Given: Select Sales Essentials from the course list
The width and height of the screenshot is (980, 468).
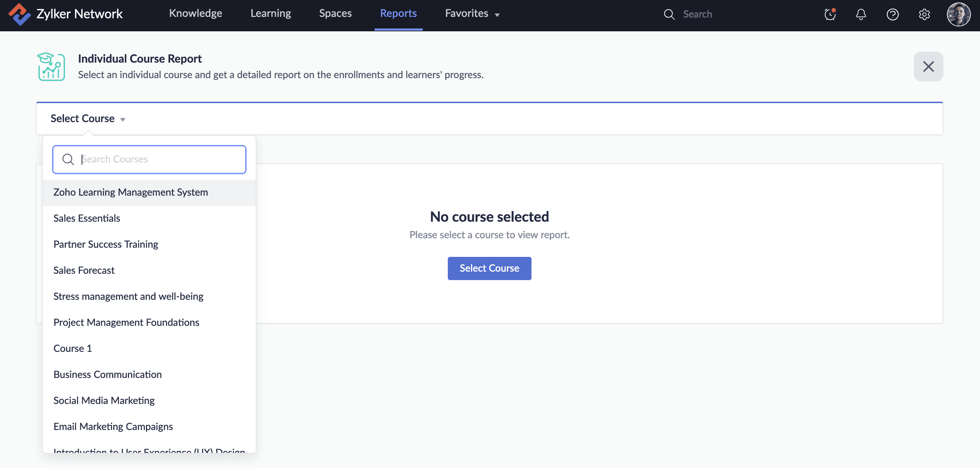Looking at the screenshot, I should coord(87,219).
